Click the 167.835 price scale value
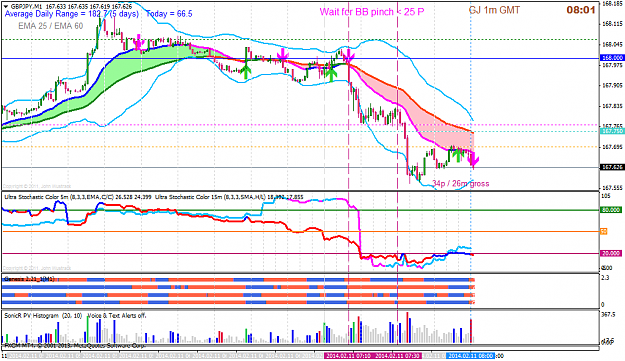Image resolution: width=625 pixels, height=361 pixels. tap(612, 106)
